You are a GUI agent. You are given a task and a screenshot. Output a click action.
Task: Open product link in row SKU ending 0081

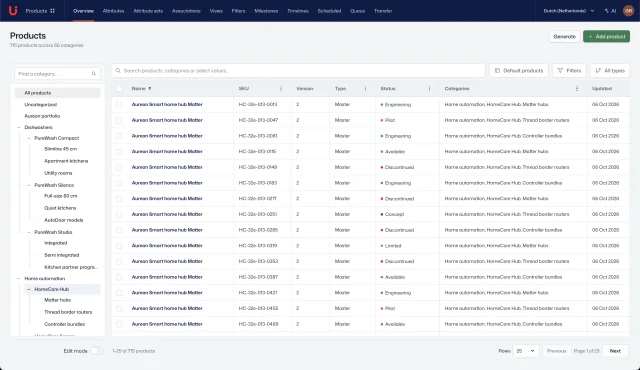tap(167, 136)
